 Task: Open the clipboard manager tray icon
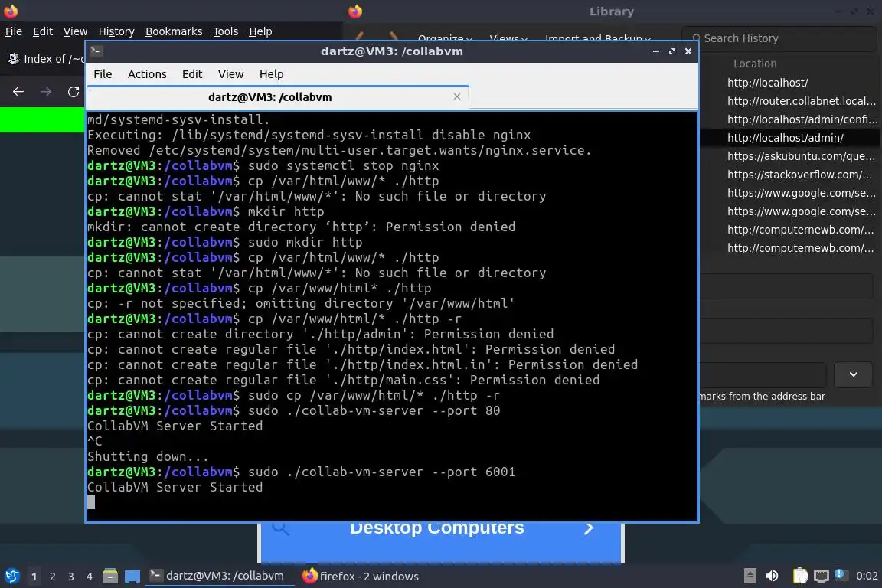(800, 576)
